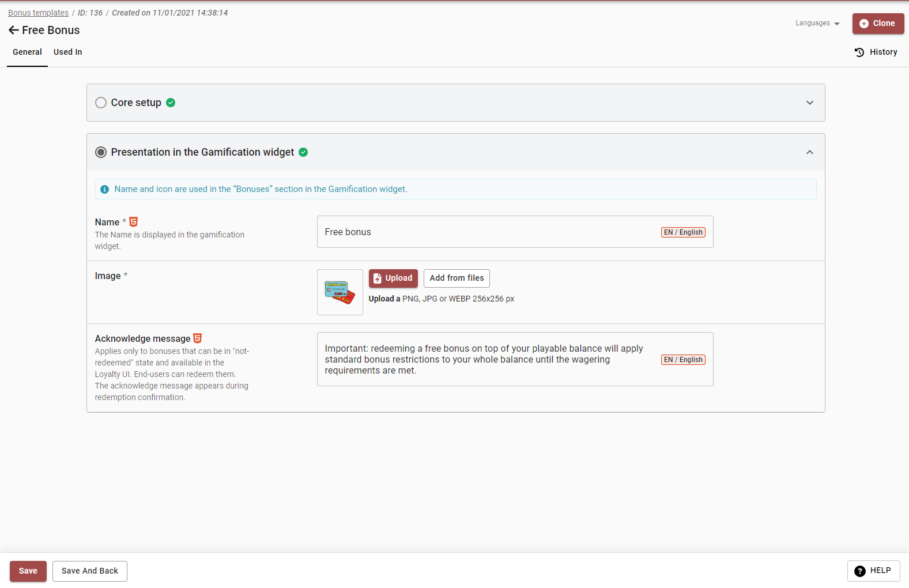This screenshot has height=588, width=909.
Task: Click the HTML5 icon beside Acknowledge message
Action: tap(198, 338)
